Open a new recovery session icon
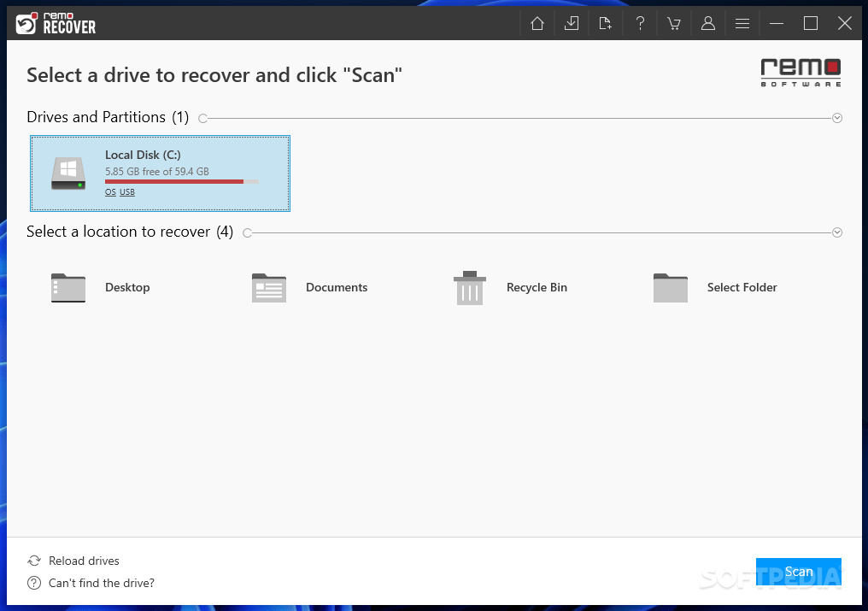 click(x=605, y=23)
